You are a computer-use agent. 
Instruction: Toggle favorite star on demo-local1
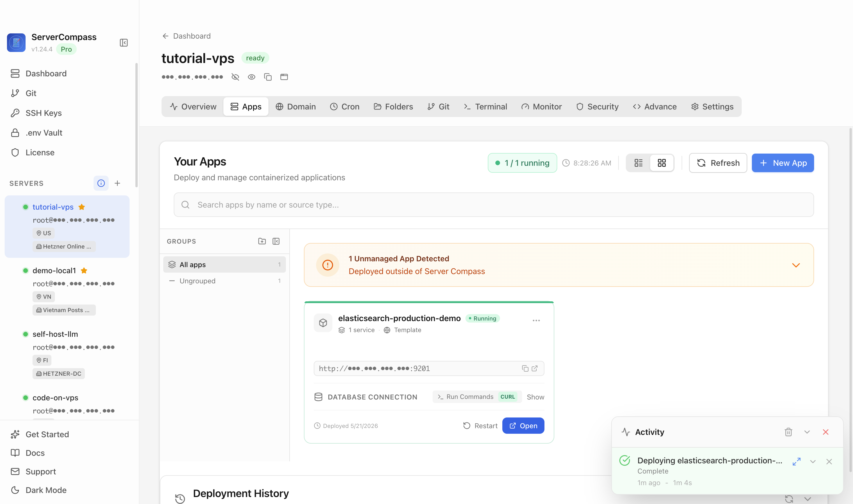[x=84, y=270]
